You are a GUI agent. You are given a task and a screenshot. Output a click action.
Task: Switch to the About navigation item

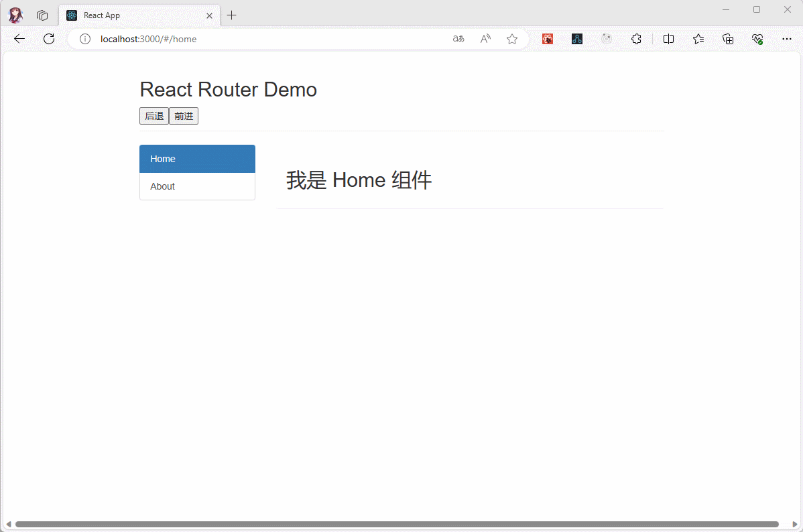(197, 186)
